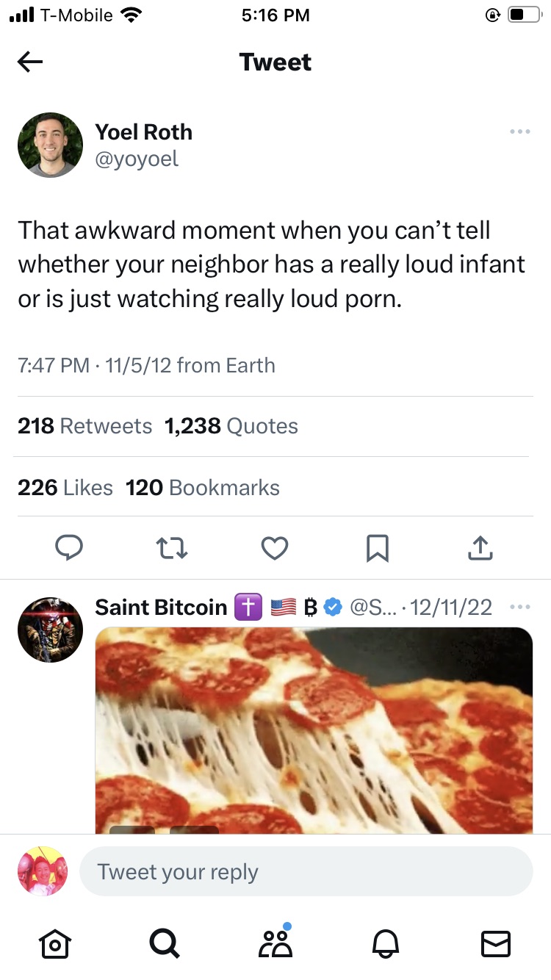View the 226 Likes list
This screenshot has width=551, height=980.
point(65,488)
